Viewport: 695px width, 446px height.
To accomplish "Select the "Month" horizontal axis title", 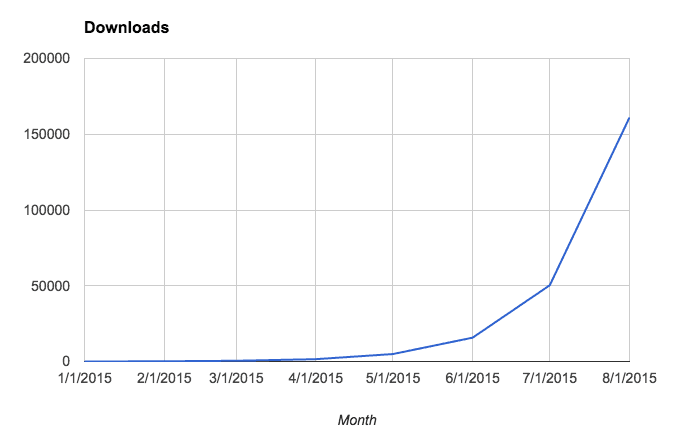I will (357, 421).
